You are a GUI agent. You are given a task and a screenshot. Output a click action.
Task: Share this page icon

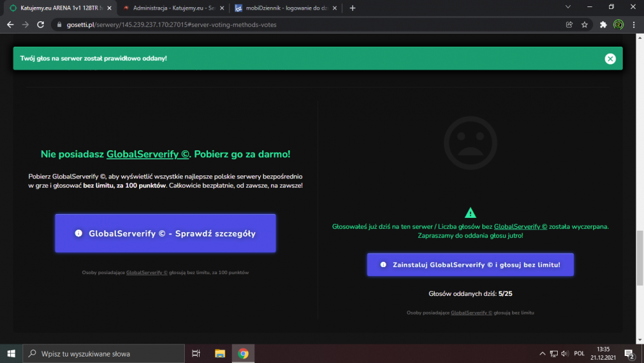pos(569,25)
